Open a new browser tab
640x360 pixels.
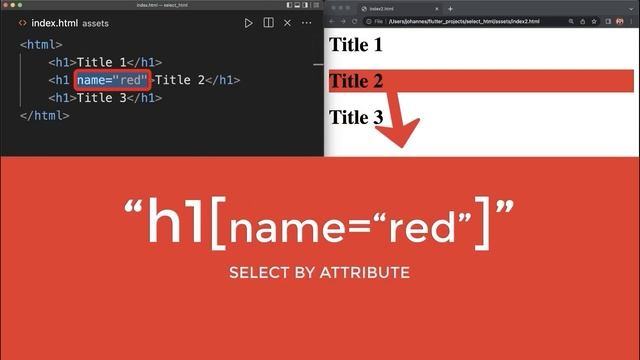[x=451, y=9]
